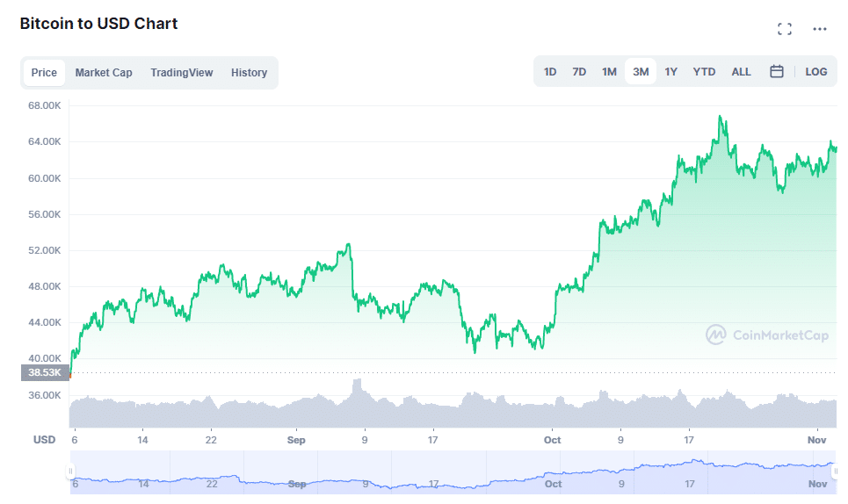Click the left range slider handle
This screenshot has width=848, height=504.
click(70, 472)
